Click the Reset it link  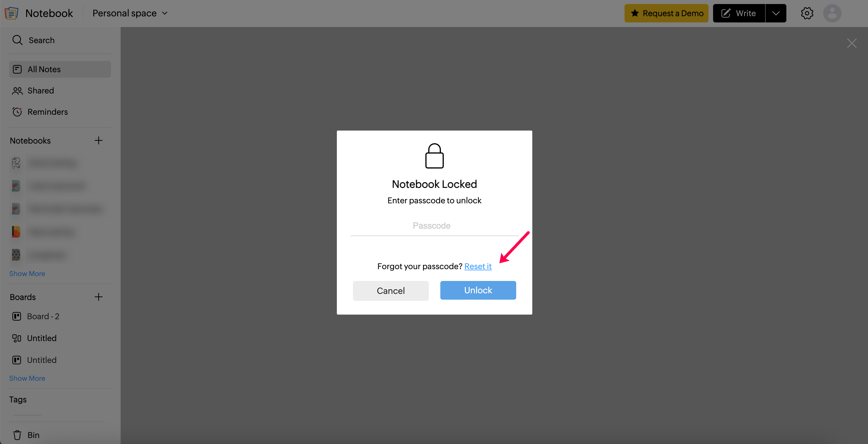[478, 266]
